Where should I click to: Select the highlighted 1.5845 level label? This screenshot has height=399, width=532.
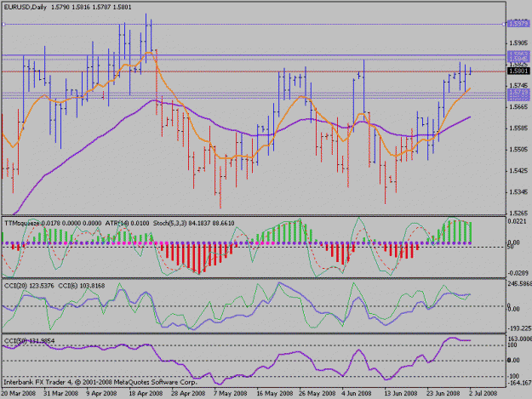click(518, 60)
